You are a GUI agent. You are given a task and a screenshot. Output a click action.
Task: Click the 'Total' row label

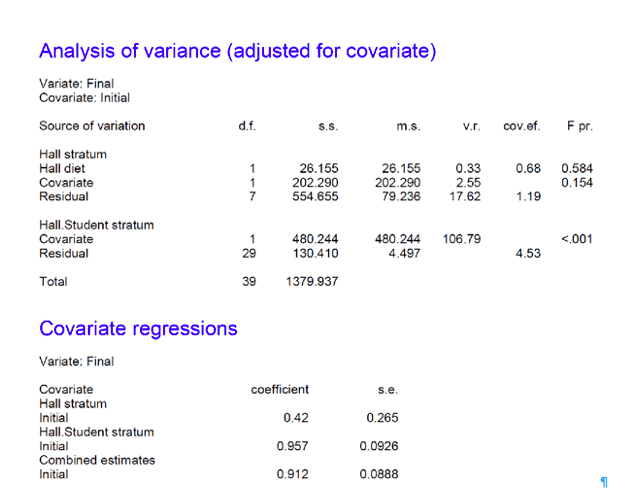tap(53, 282)
